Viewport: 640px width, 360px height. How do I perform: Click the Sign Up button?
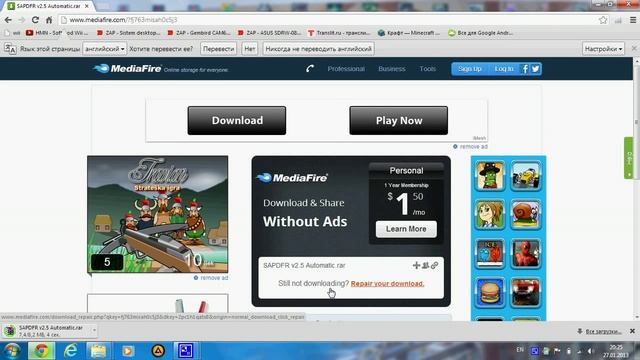pyautogui.click(x=469, y=69)
